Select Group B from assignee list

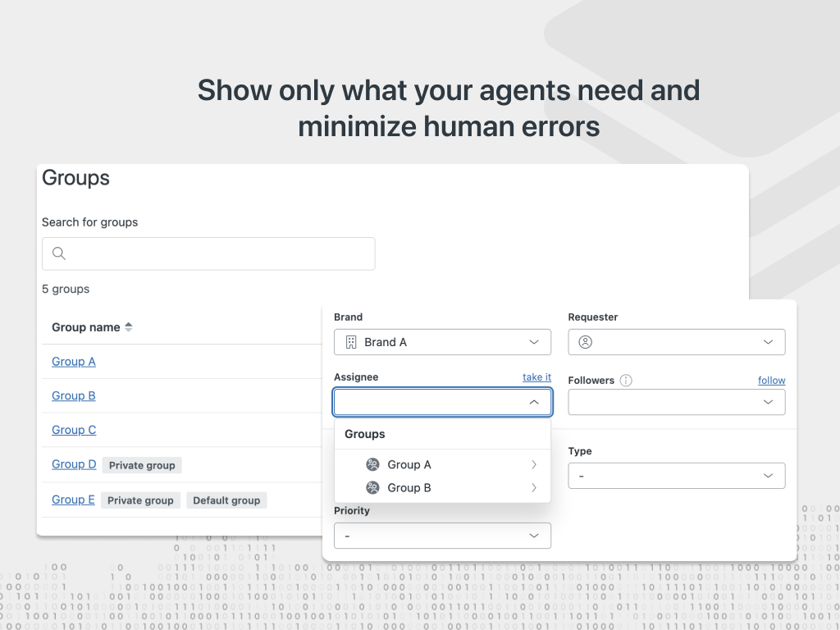pyautogui.click(x=409, y=487)
